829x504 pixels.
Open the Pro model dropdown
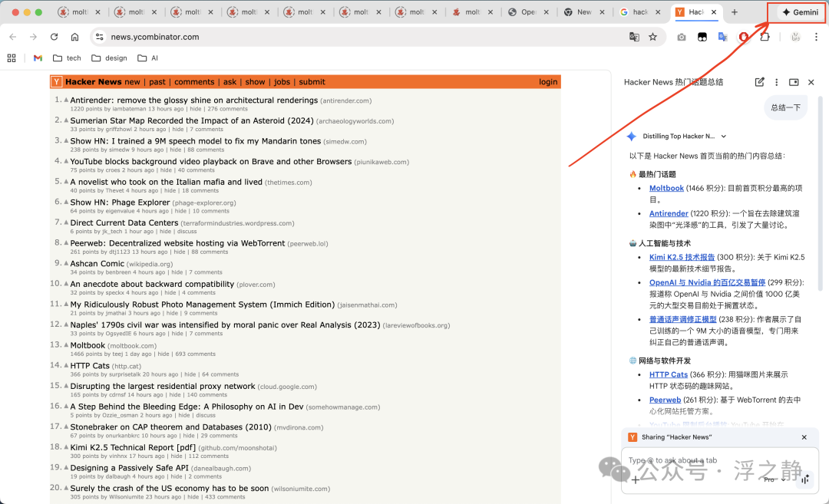click(775, 479)
